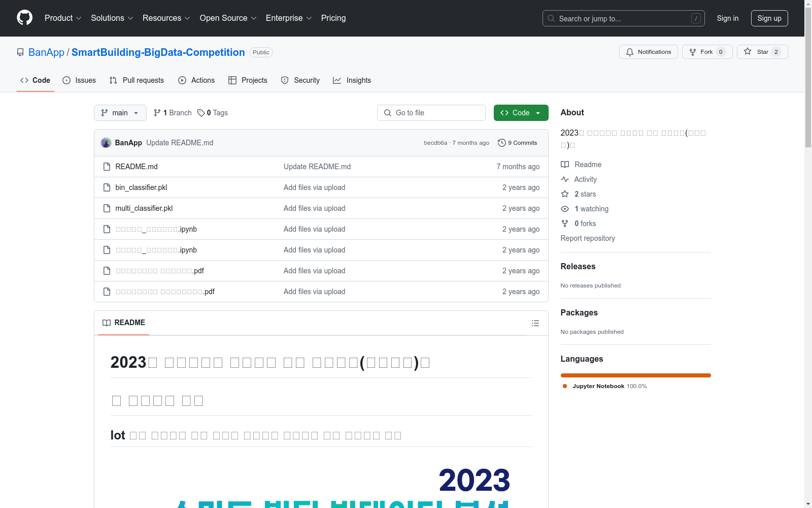This screenshot has width=812, height=508.
Task: Switch to the Code tab
Action: (36, 80)
